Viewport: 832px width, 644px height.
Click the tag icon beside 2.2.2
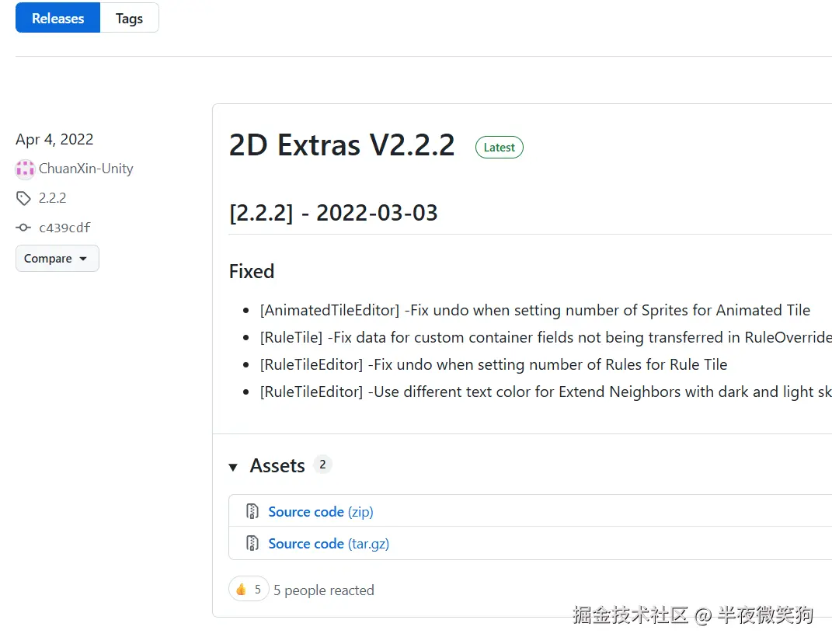point(23,198)
